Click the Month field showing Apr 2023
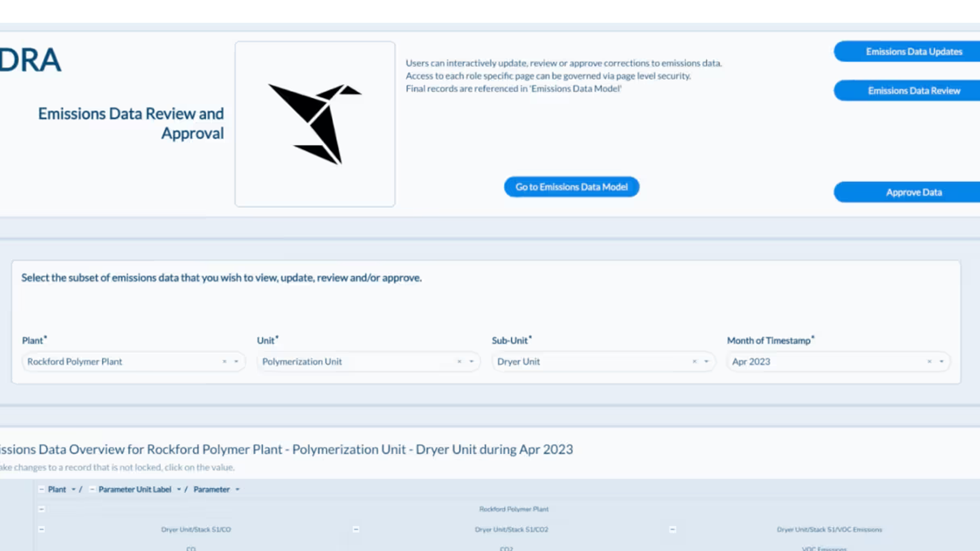Image resolution: width=980 pixels, height=551 pixels. [838, 361]
